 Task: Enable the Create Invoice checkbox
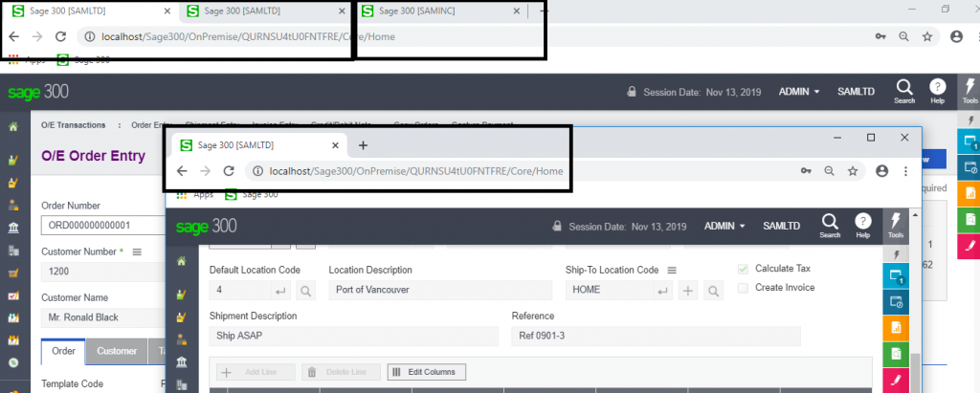[x=743, y=288]
